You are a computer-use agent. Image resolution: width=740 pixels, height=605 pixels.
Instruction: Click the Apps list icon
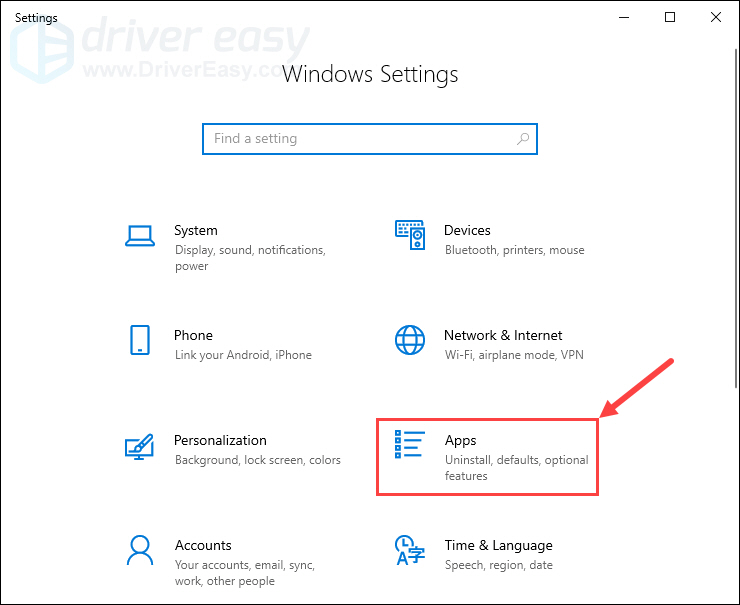pyautogui.click(x=410, y=444)
